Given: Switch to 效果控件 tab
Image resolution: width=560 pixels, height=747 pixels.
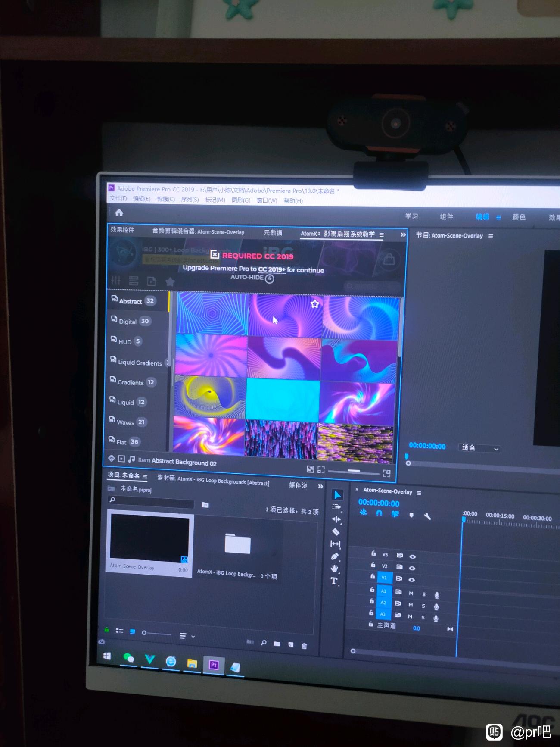Looking at the screenshot, I should 122,229.
